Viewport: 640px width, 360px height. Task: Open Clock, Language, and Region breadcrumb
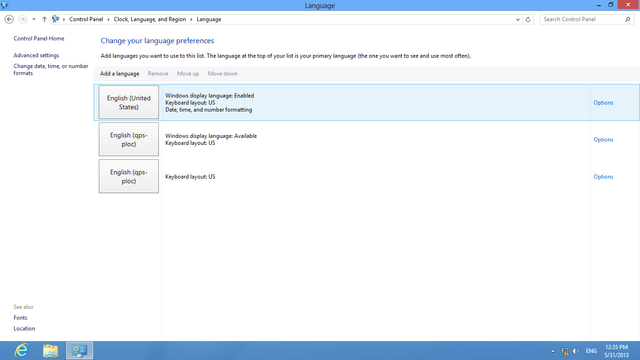pos(150,19)
